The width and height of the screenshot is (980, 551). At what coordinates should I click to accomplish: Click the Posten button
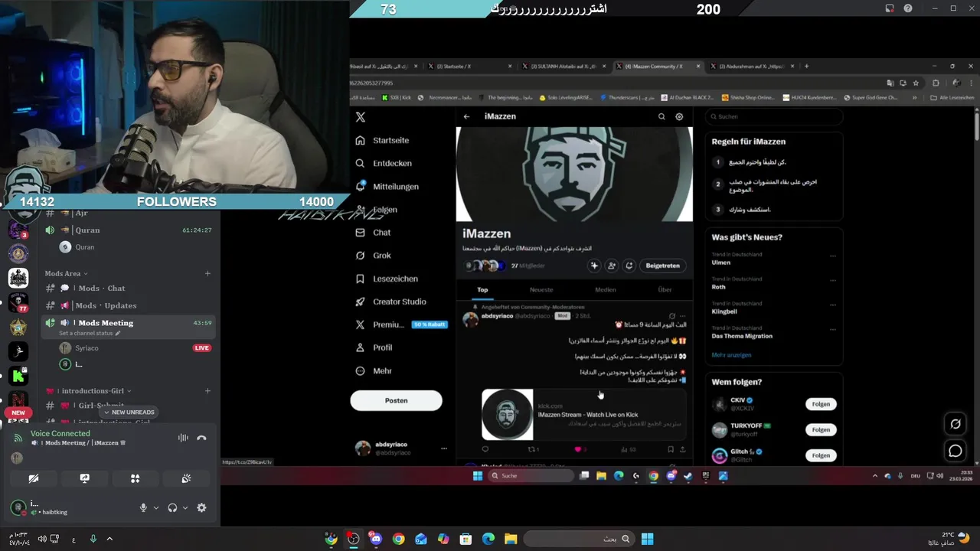coord(396,400)
